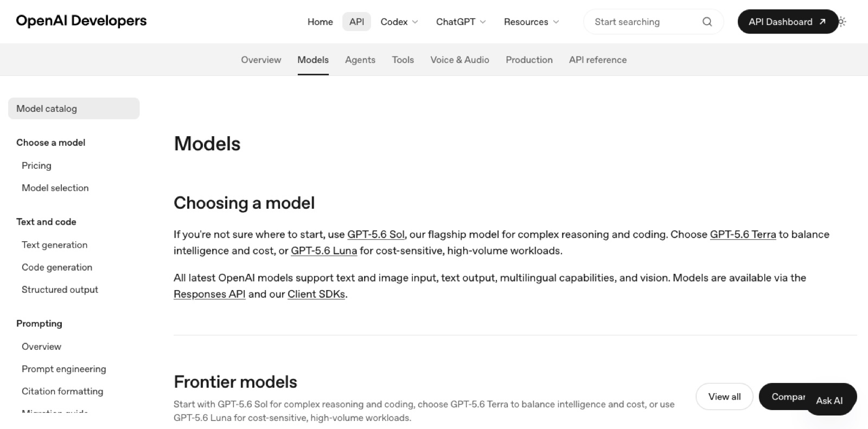Go to the Production tab
This screenshot has height=429, width=868.
pos(529,60)
